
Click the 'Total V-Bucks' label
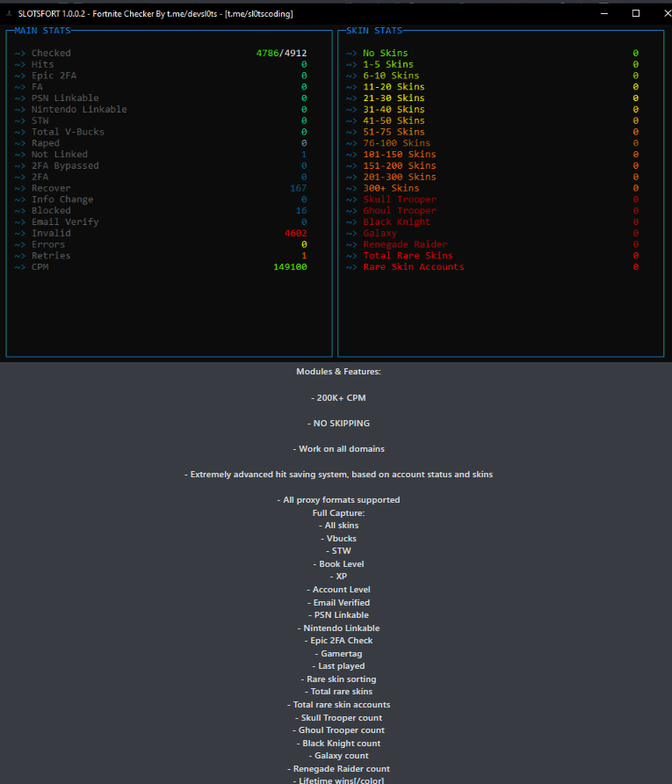68,132
